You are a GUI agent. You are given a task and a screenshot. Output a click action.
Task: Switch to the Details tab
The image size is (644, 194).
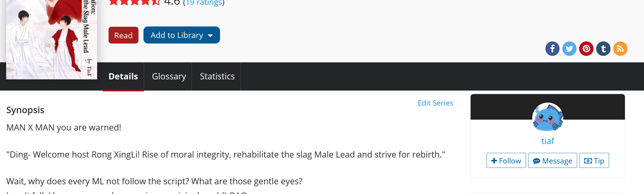click(123, 76)
